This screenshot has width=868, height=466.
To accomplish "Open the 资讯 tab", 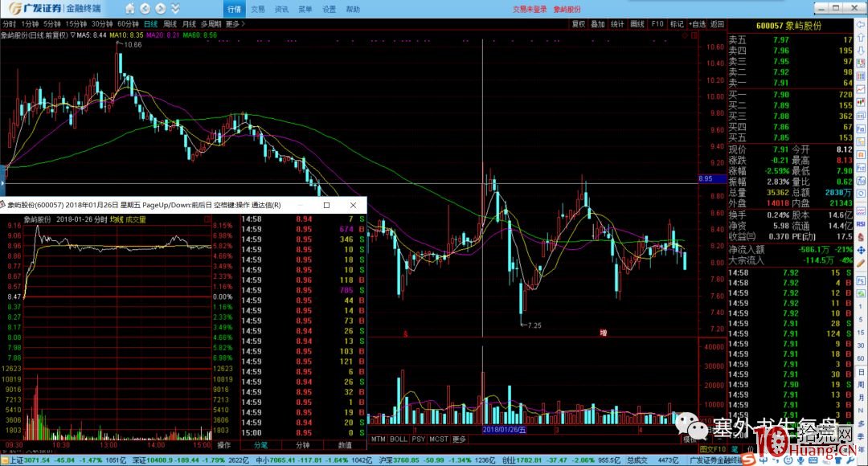I will click(x=282, y=10).
